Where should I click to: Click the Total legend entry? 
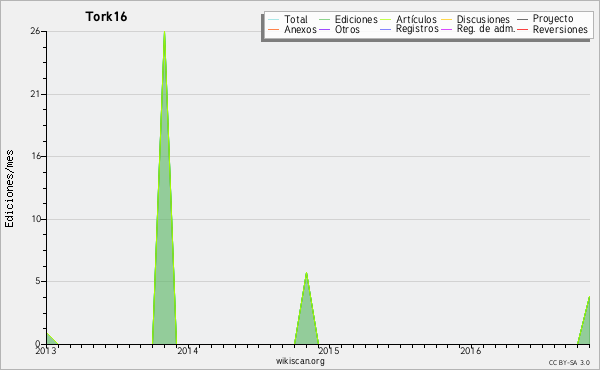tap(288, 19)
